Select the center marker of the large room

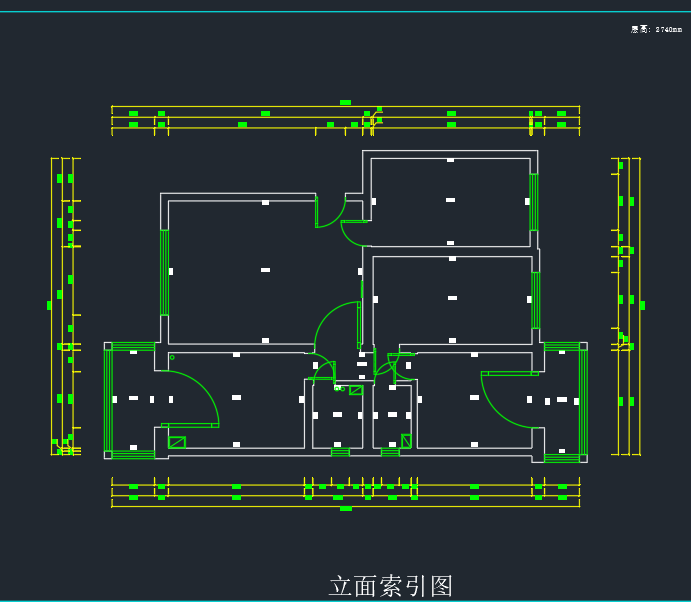tap(265, 270)
